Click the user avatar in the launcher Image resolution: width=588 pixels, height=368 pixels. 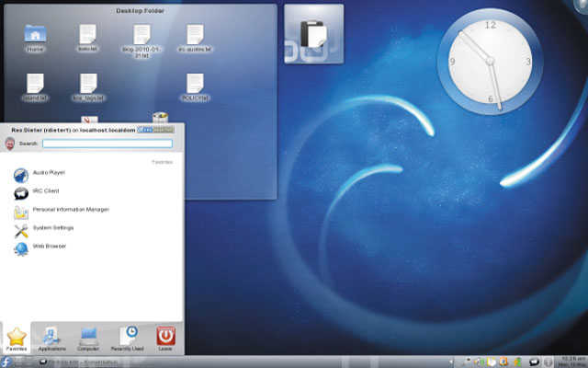10,144
